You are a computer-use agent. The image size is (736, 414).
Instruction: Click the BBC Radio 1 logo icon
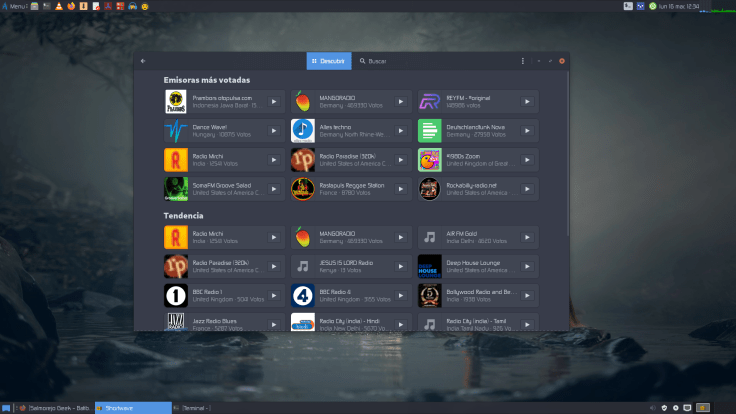pyautogui.click(x=176, y=295)
